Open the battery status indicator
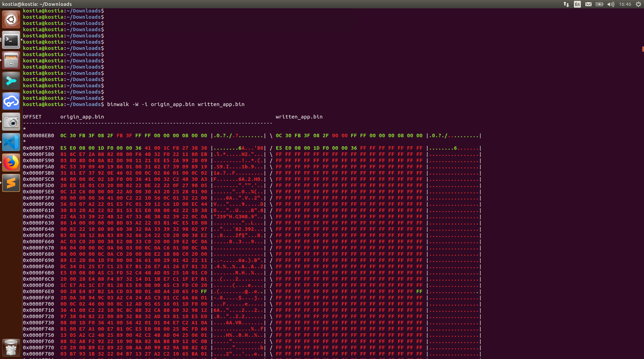The width and height of the screenshot is (644, 359). click(x=600, y=4)
